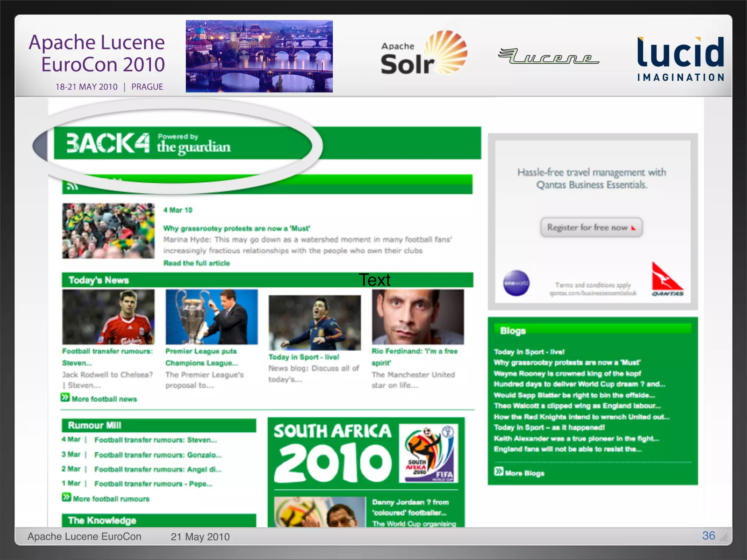Open the More football news link
This screenshot has width=747, height=560.
tap(104, 399)
